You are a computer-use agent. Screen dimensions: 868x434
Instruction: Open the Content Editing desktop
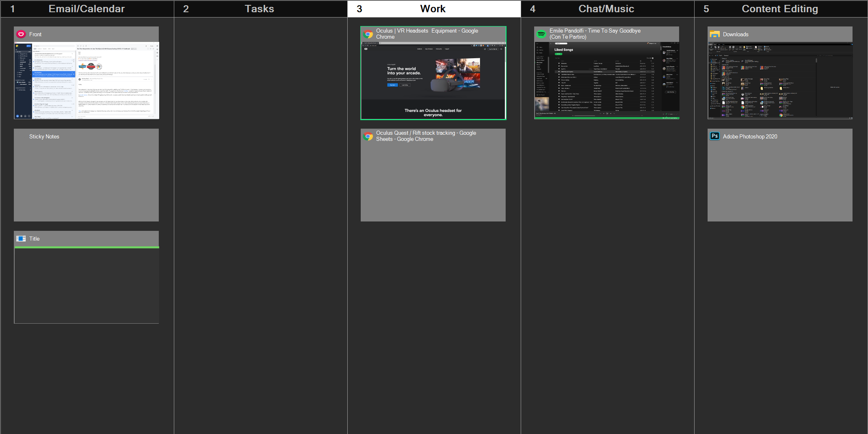(x=780, y=9)
